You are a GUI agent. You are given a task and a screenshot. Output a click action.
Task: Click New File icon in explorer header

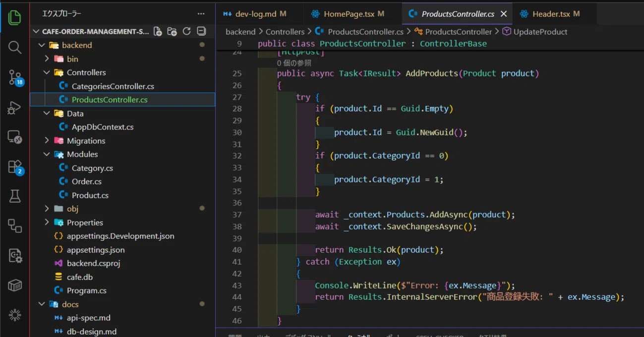click(158, 31)
